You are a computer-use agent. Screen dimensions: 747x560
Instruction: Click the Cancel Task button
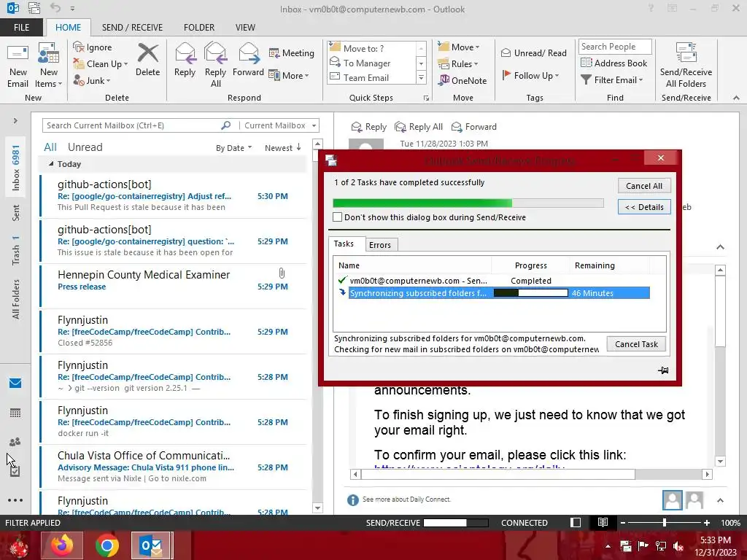(x=636, y=344)
